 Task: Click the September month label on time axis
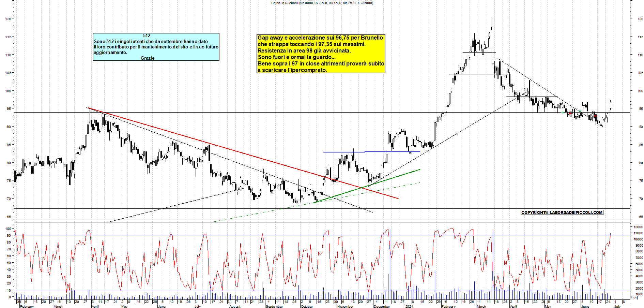(x=274, y=306)
